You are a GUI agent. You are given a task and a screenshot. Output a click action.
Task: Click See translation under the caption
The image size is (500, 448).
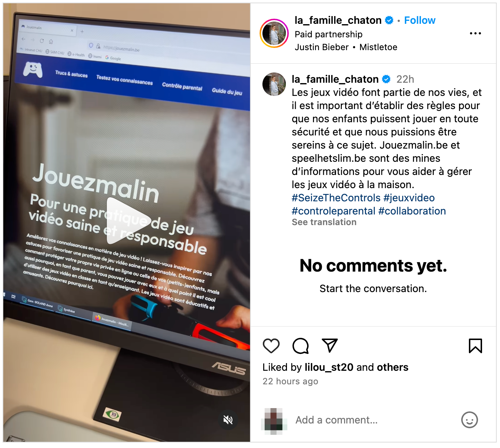pyautogui.click(x=324, y=222)
